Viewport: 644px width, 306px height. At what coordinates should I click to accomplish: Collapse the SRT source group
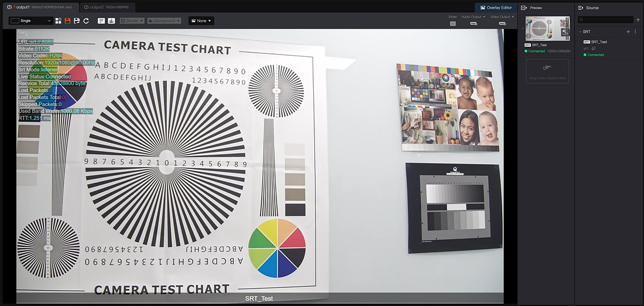[x=580, y=32]
